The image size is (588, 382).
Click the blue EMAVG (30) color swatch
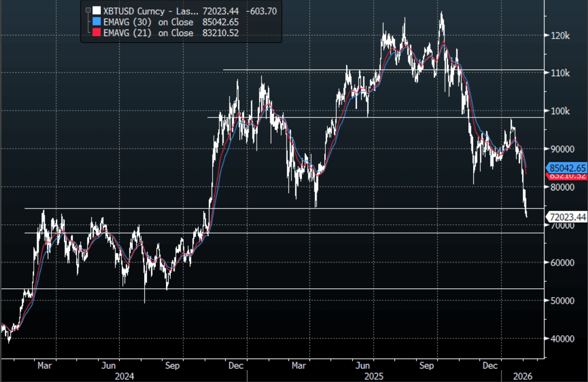(x=97, y=21)
